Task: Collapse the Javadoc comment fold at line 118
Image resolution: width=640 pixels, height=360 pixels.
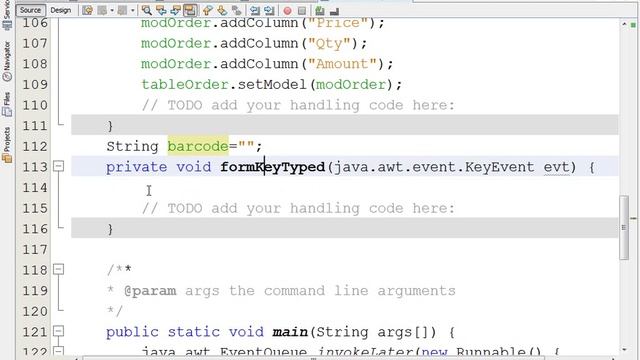Action: tap(59, 269)
